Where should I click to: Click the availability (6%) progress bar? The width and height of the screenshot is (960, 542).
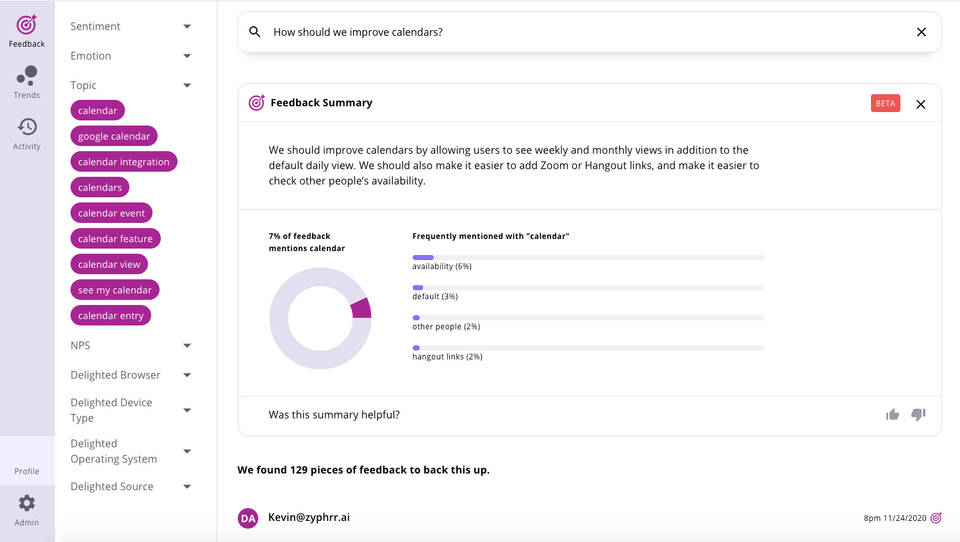click(x=588, y=257)
